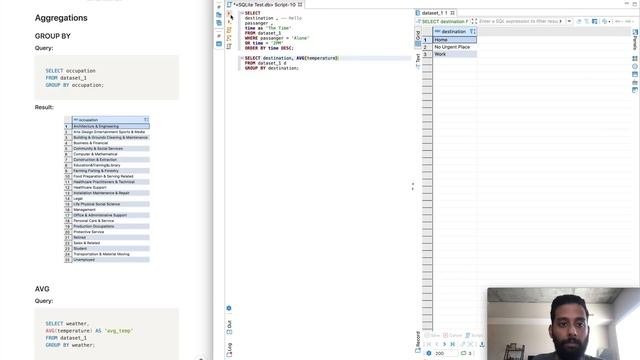Viewport: 640px width, 360px height.
Task: Click the grouping panel icon in the right sidebar
Action: click(x=635, y=59)
